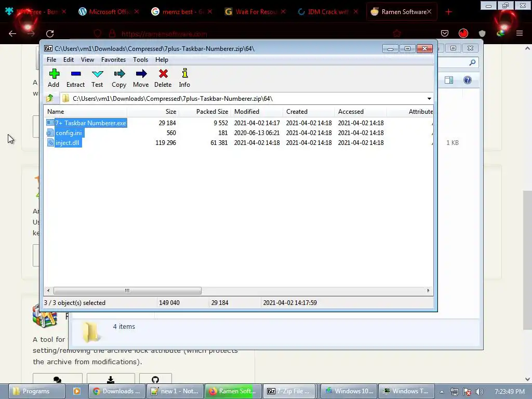
Task: Switch to the IDM Crack browser tab
Action: coord(328,12)
